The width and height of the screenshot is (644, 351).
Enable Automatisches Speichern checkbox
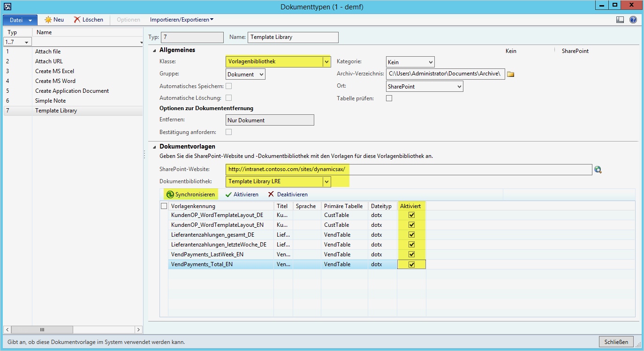tap(229, 86)
